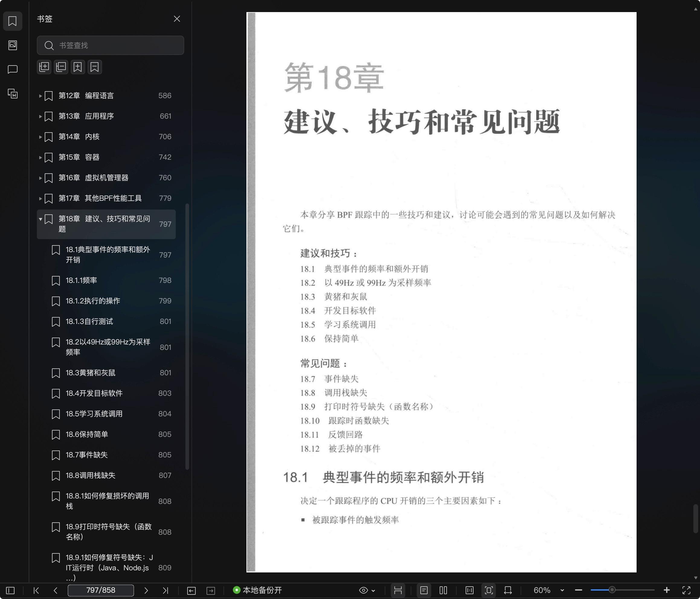This screenshot has width=700, height=599.
Task: Click page number field 797/858
Action: tap(101, 590)
